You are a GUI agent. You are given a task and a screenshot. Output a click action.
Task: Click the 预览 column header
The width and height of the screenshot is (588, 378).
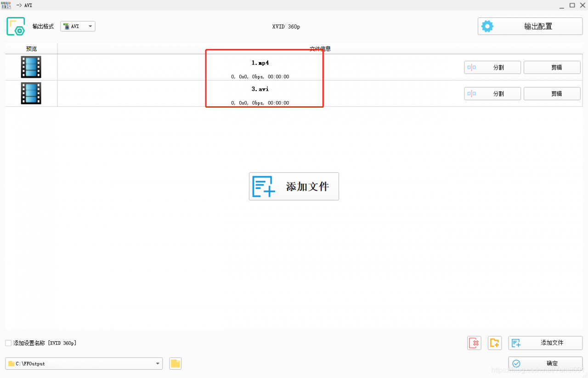point(31,49)
